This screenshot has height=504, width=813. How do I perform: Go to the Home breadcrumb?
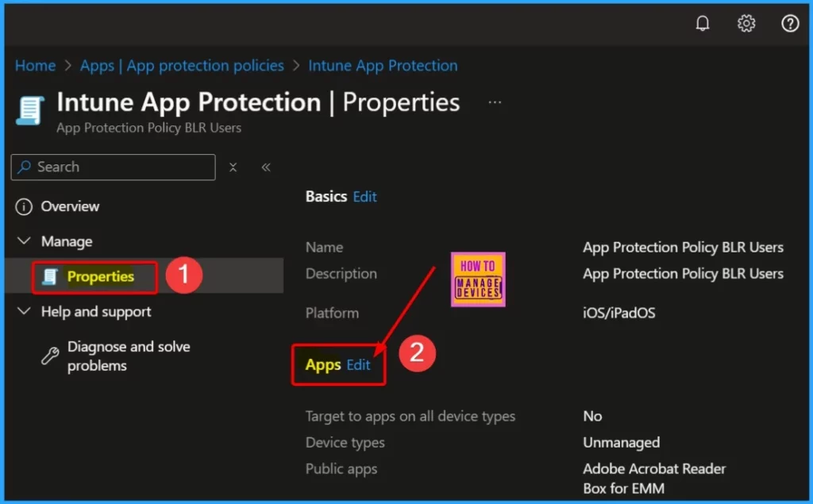point(35,65)
